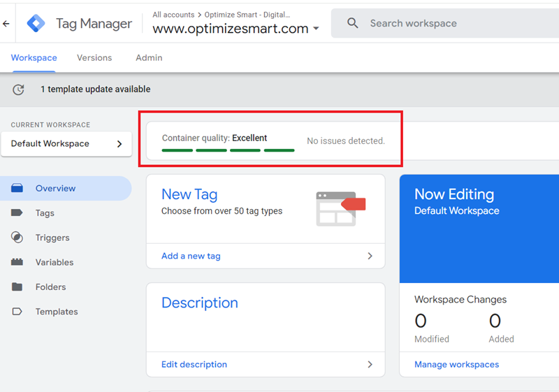Click the Overview sidebar icon

[x=17, y=188]
